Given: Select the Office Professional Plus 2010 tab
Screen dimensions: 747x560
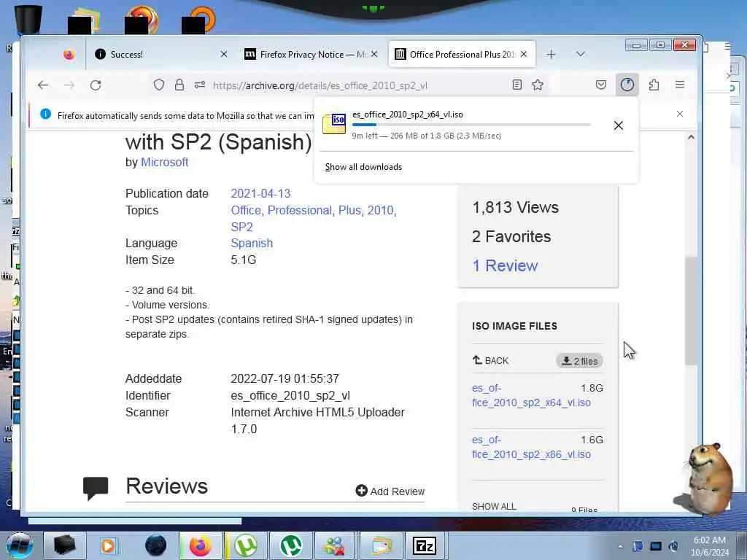Looking at the screenshot, I should 462,54.
